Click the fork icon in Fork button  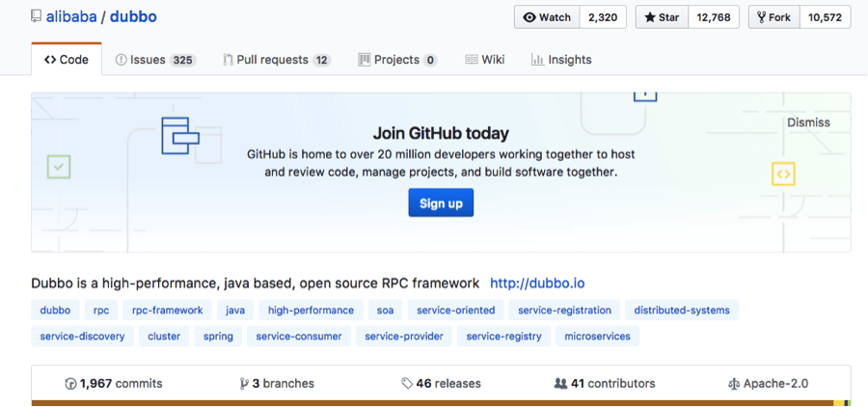(762, 17)
